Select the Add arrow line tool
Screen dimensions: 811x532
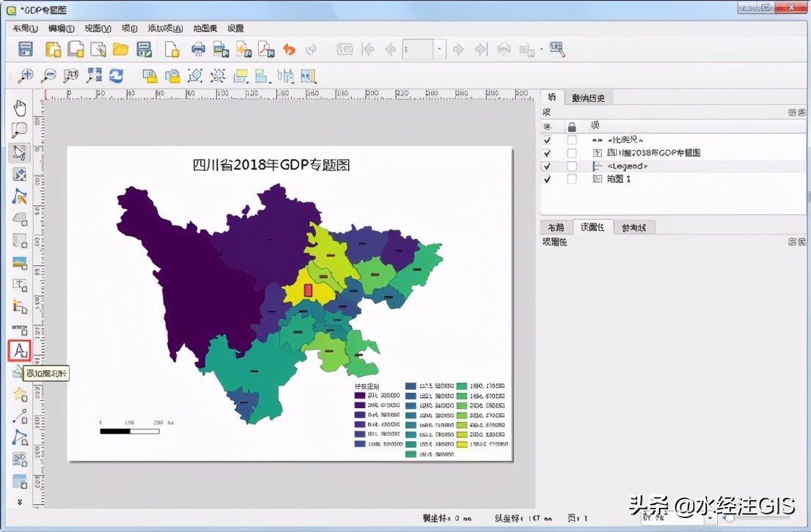[20, 416]
